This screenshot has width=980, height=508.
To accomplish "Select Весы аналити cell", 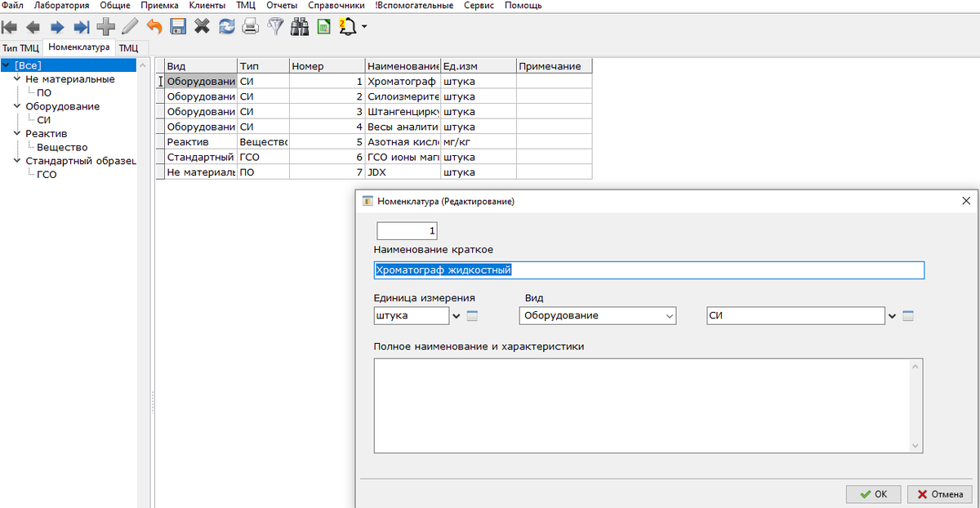I will 403,127.
